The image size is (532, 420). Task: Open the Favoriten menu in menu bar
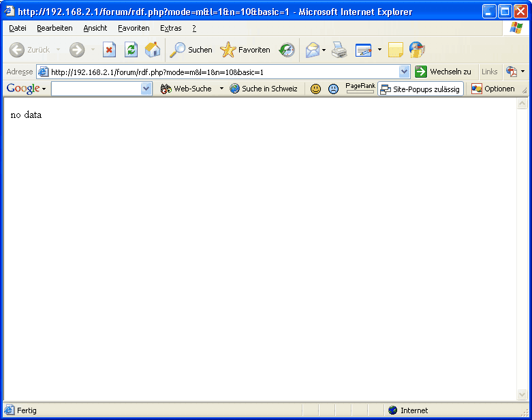pyautogui.click(x=134, y=28)
